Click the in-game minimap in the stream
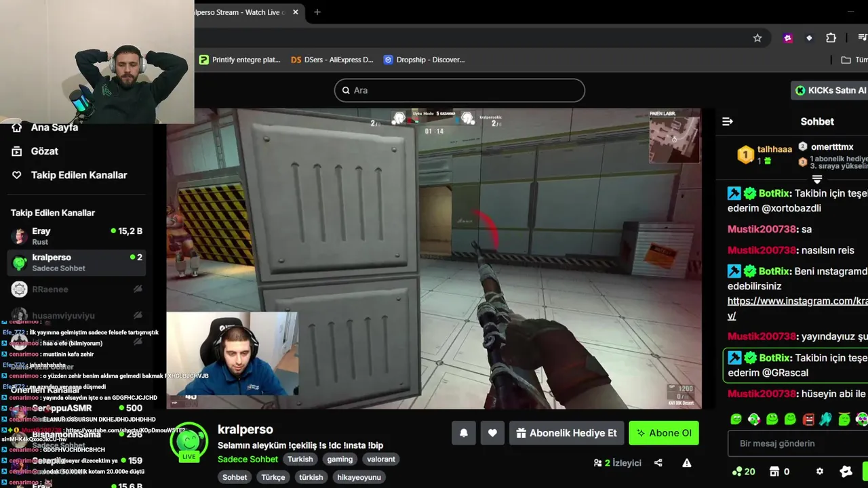 [x=674, y=139]
